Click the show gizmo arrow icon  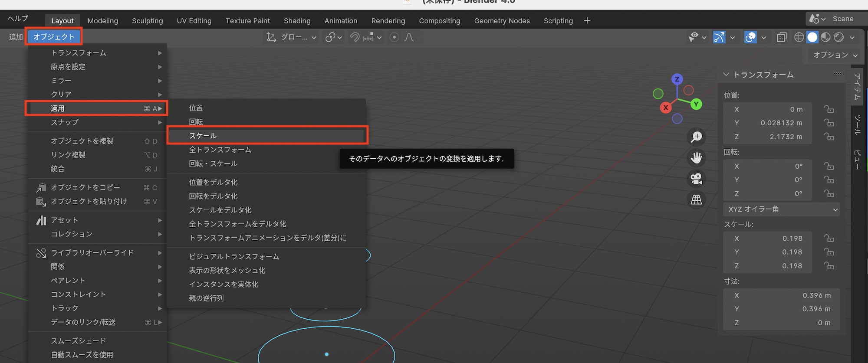tap(719, 37)
